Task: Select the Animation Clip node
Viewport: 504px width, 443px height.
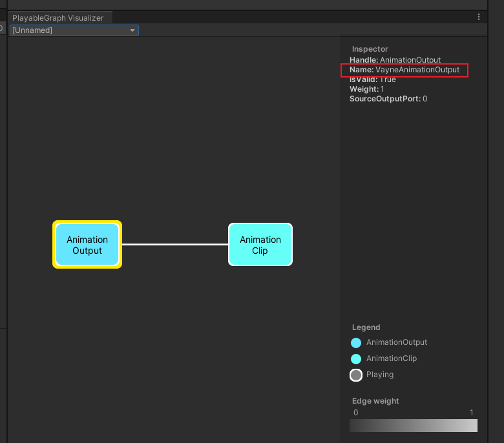Action: pyautogui.click(x=260, y=245)
